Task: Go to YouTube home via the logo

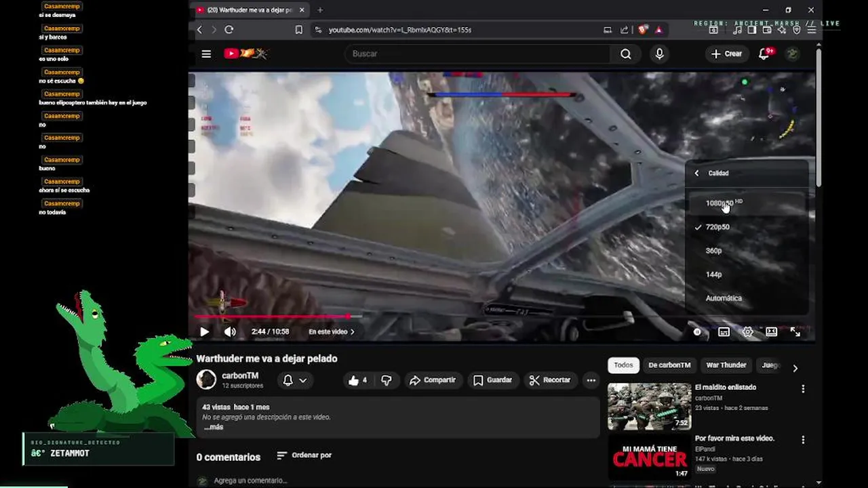Action: tap(245, 54)
